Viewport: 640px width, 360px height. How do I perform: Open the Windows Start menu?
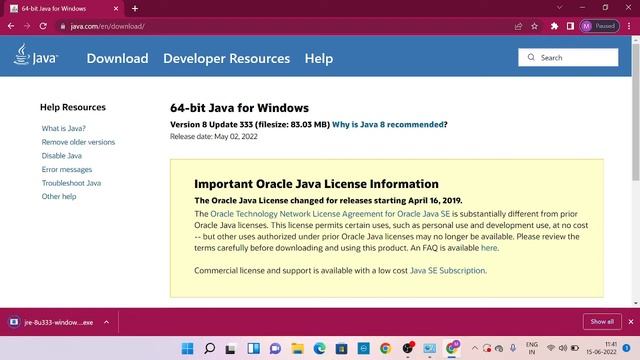[x=187, y=348]
